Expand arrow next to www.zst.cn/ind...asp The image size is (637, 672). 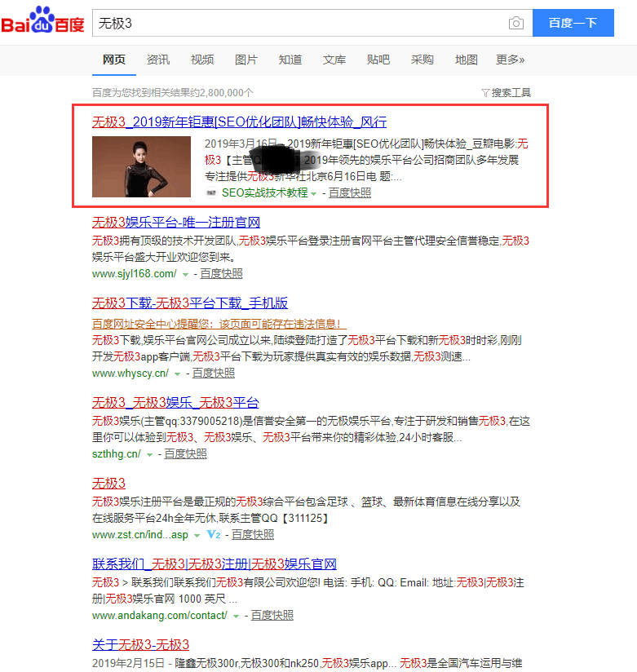(x=197, y=535)
